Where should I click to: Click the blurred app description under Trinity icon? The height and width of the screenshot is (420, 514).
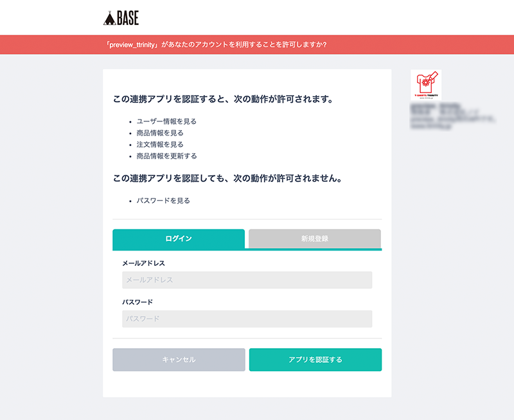tap(452, 116)
